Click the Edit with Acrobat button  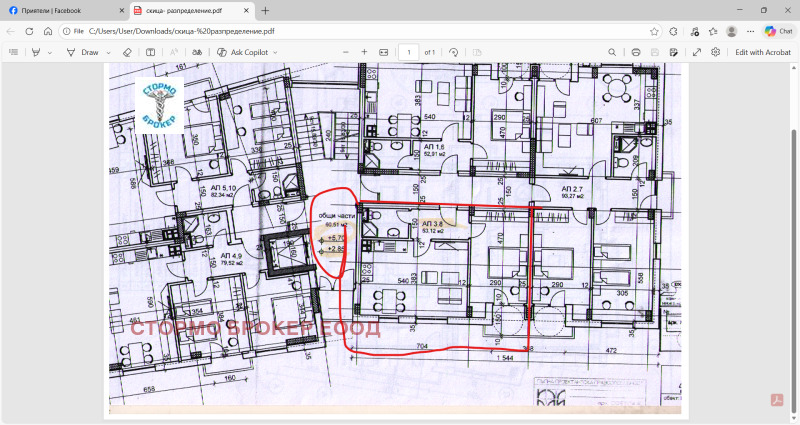(763, 52)
